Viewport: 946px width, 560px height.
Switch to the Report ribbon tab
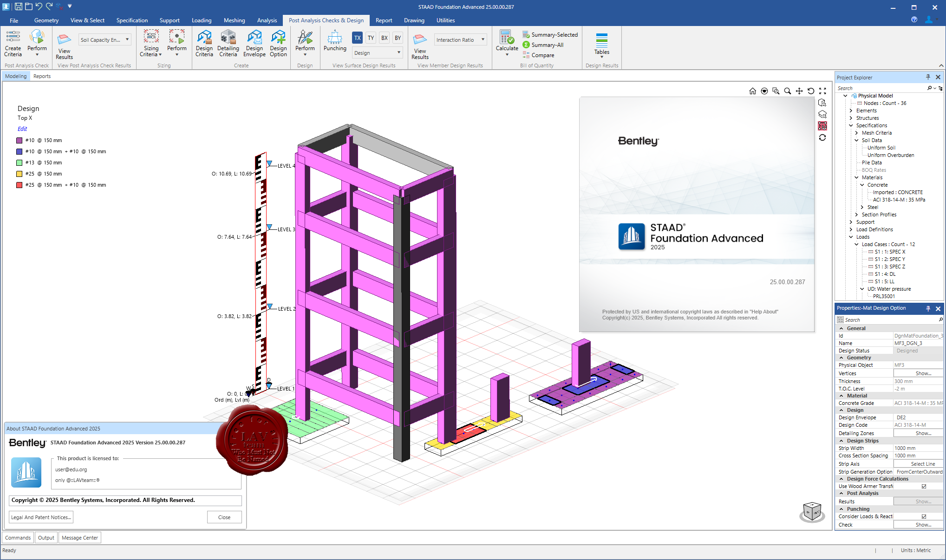point(384,20)
